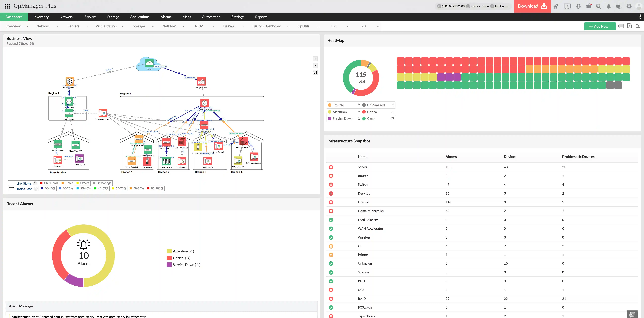The height and width of the screenshot is (318, 644).
Task: Click the RAID row in Infrastructure Snapshot
Action: pos(482,299)
